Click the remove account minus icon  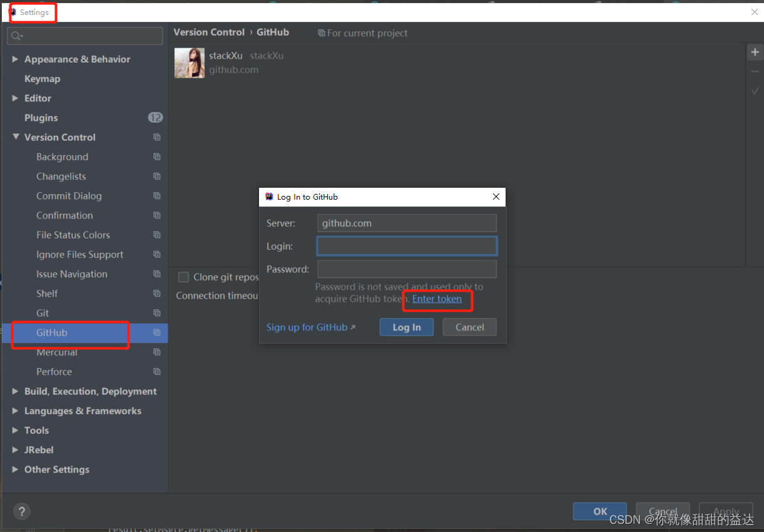click(755, 72)
